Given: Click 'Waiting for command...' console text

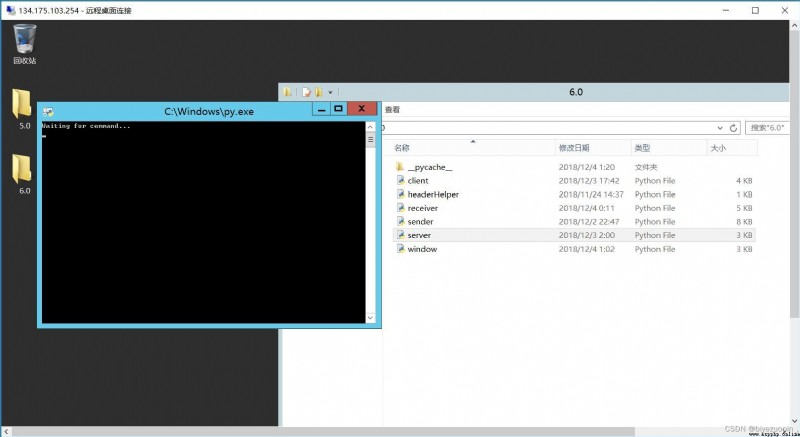Looking at the screenshot, I should coord(86,125).
